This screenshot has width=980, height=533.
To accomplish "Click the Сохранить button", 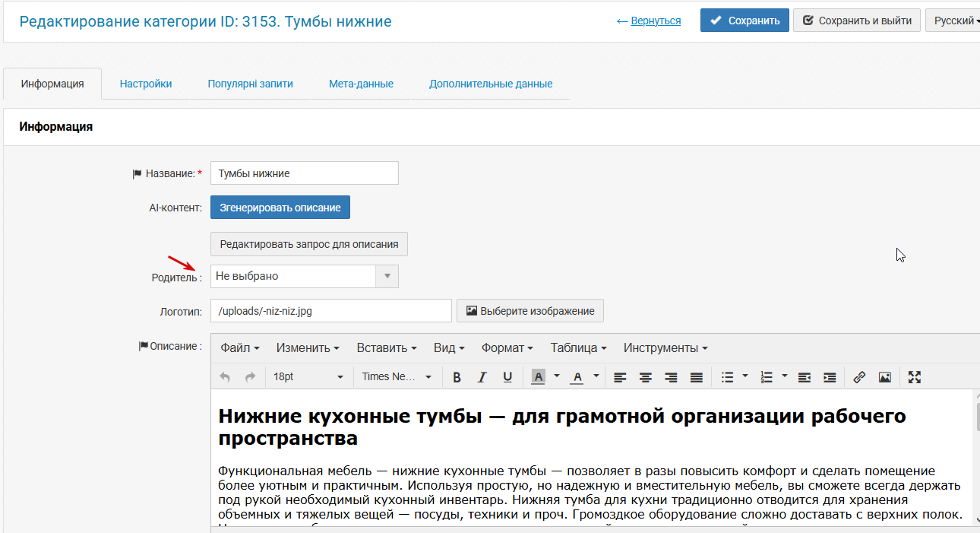I will coord(744,21).
